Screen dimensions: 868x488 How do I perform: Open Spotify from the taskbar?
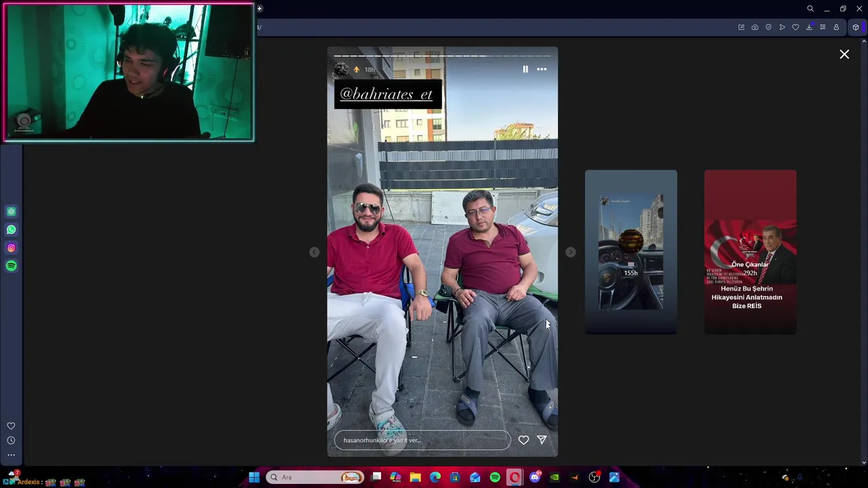[x=495, y=477]
